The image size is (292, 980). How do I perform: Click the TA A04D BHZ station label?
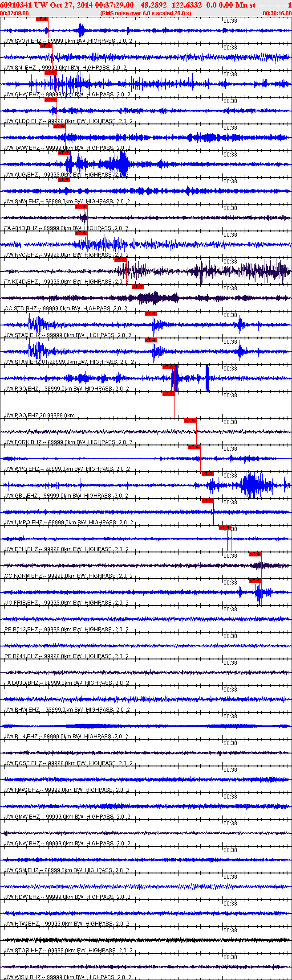point(66,228)
